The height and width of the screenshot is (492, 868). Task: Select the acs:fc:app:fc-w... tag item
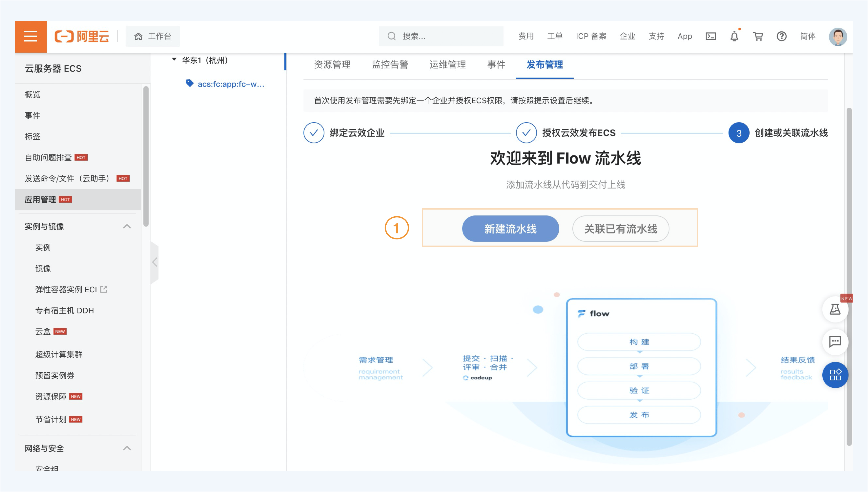tap(231, 84)
